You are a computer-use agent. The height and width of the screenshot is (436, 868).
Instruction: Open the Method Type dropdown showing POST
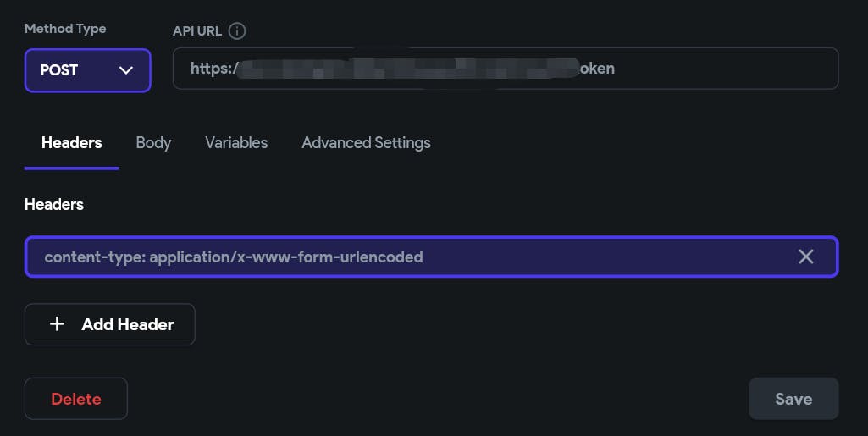(87, 70)
